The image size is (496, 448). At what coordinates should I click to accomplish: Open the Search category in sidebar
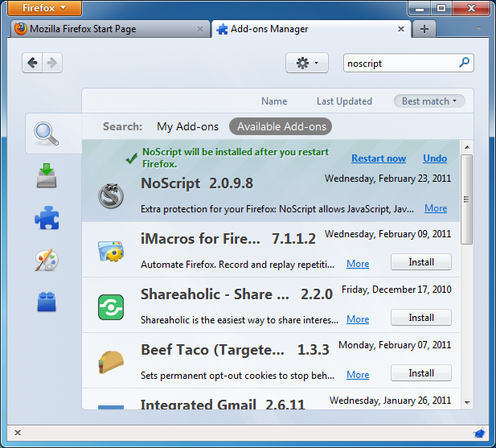(47, 134)
